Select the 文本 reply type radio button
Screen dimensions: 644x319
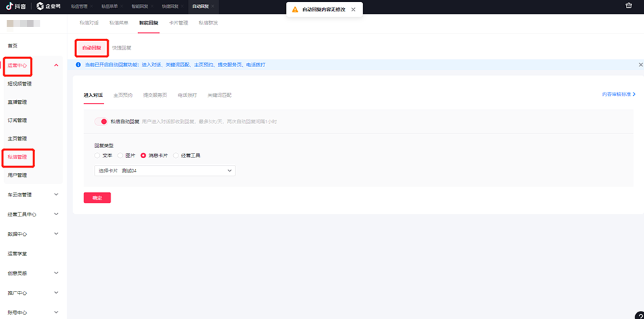(x=97, y=155)
